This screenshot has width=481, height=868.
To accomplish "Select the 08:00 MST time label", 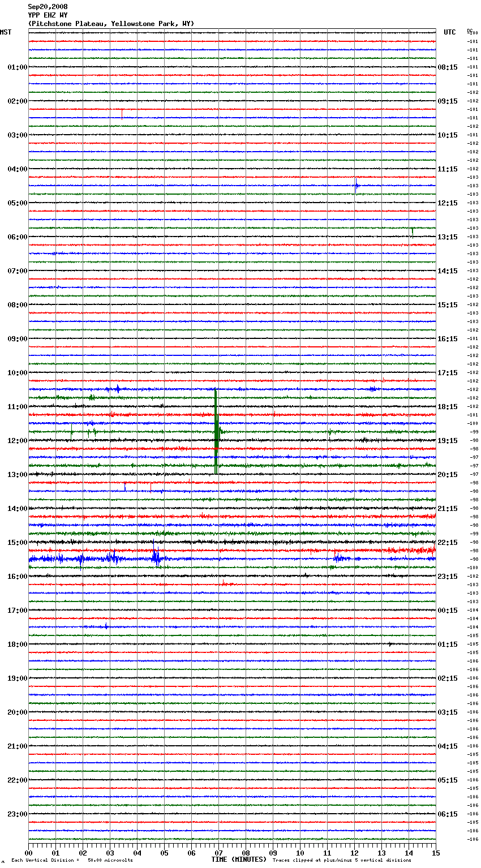I will tap(18, 305).
